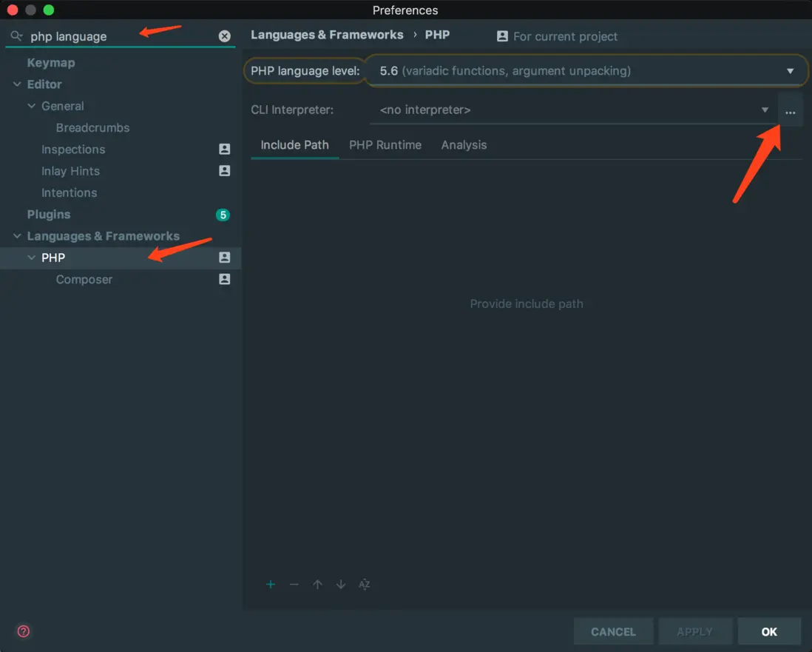Image resolution: width=812 pixels, height=652 pixels.
Task: Remove the selected include path
Action: point(294,585)
